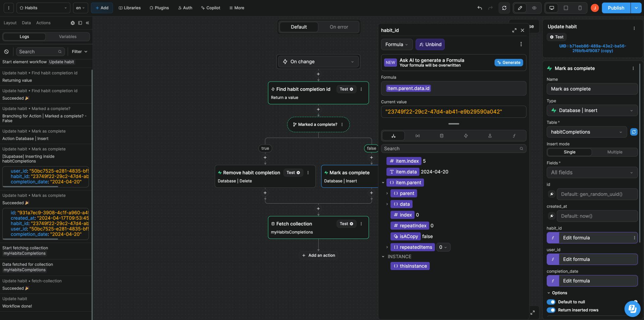
Task: Open the user icon tab in formula explorer
Action: 490,136
